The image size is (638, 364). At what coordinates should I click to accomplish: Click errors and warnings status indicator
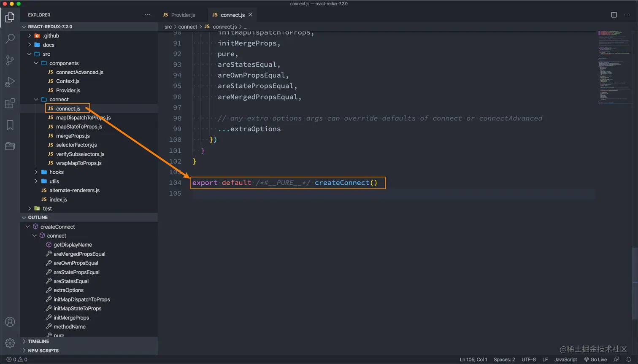(17, 359)
